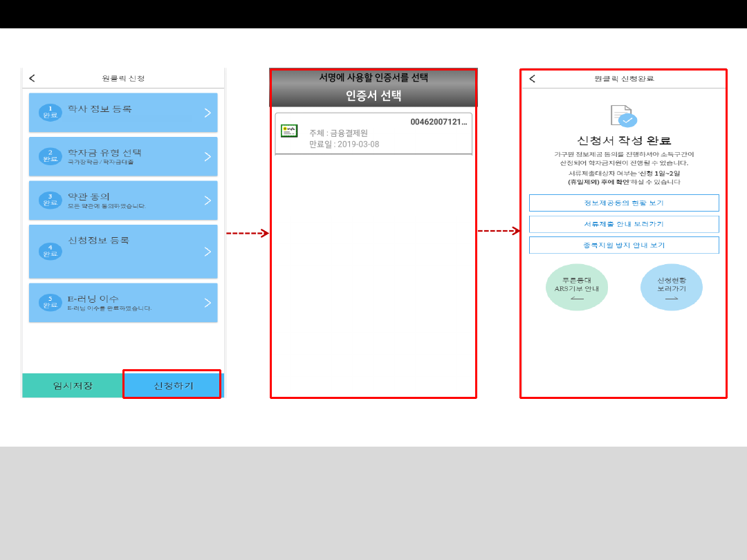Open 정보제공동의 현황 보기
Image resolution: width=747 pixels, height=560 pixels.
(624, 203)
